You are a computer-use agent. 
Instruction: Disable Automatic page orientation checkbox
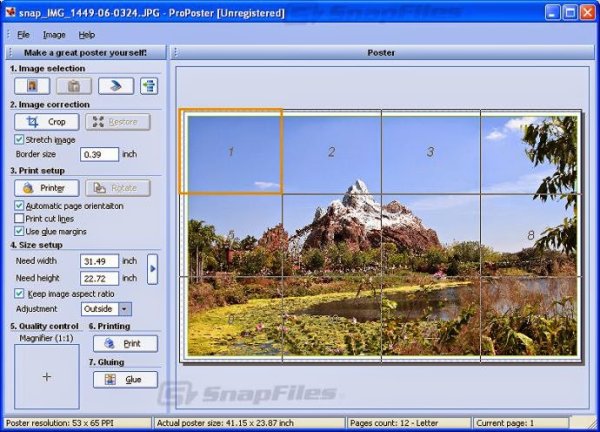coord(19,205)
